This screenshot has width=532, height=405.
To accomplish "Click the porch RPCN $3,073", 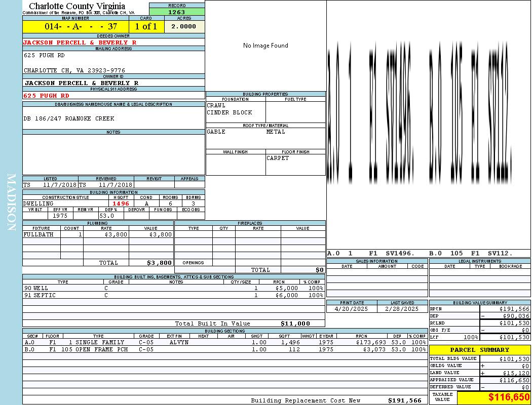I will 374,349.
